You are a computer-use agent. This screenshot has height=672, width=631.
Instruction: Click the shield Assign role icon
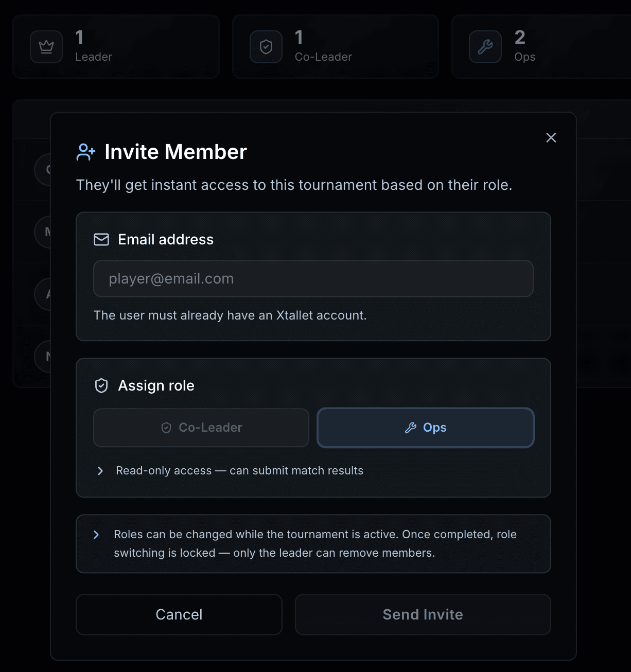[x=101, y=385]
